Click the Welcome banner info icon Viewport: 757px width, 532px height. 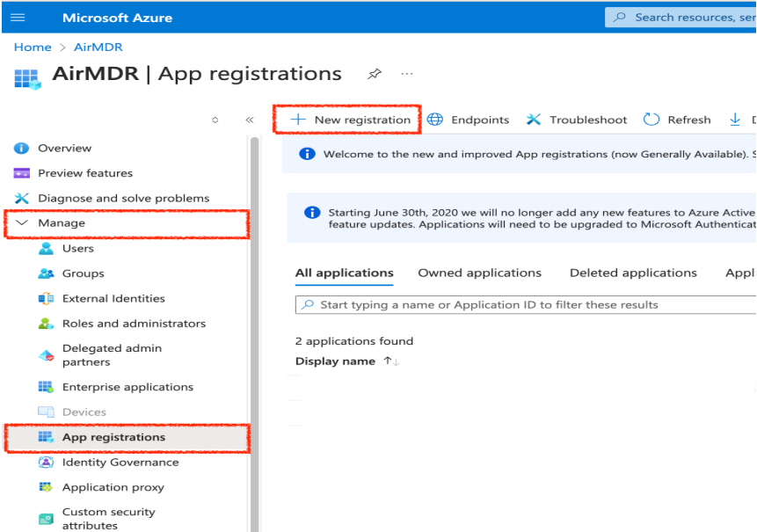click(308, 154)
